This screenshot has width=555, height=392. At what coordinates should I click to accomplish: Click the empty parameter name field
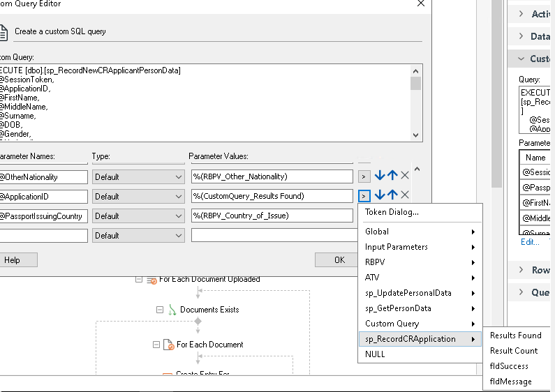click(x=43, y=236)
